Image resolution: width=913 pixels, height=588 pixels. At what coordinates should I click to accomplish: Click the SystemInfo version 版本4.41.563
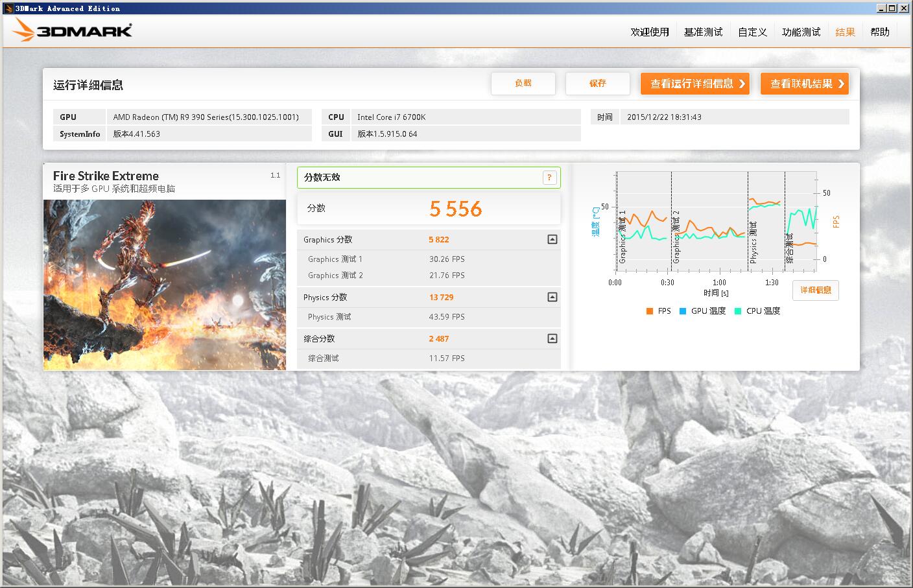[137, 134]
